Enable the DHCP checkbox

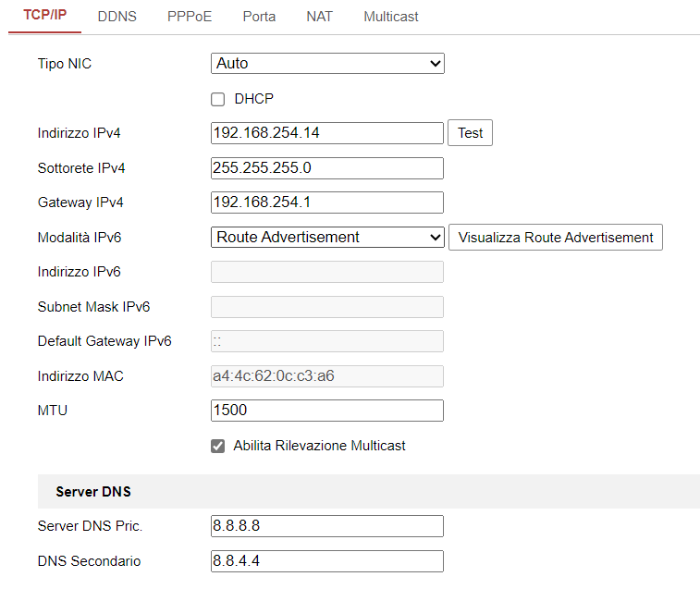click(218, 99)
